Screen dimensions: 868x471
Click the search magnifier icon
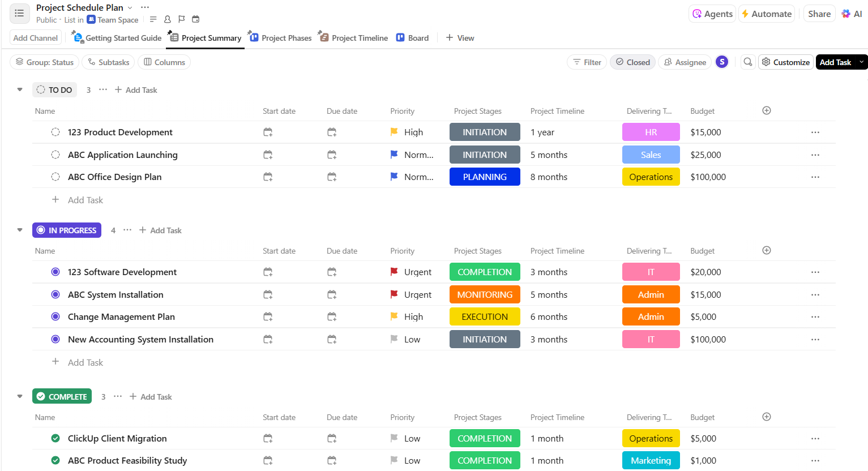point(748,62)
